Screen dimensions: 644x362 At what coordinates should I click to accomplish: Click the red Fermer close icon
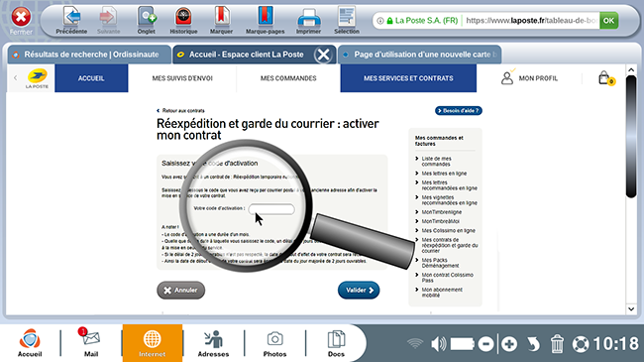[21, 17]
